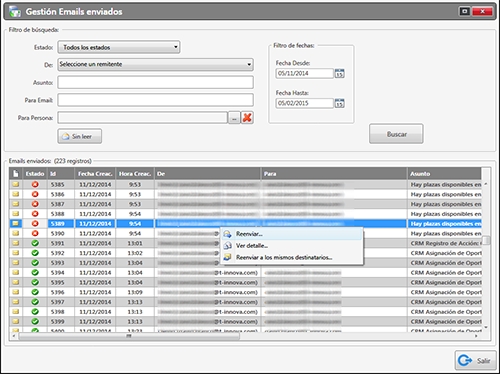500x374 pixels.
Task: Click envelope icon of email 5388
Action: (16, 214)
